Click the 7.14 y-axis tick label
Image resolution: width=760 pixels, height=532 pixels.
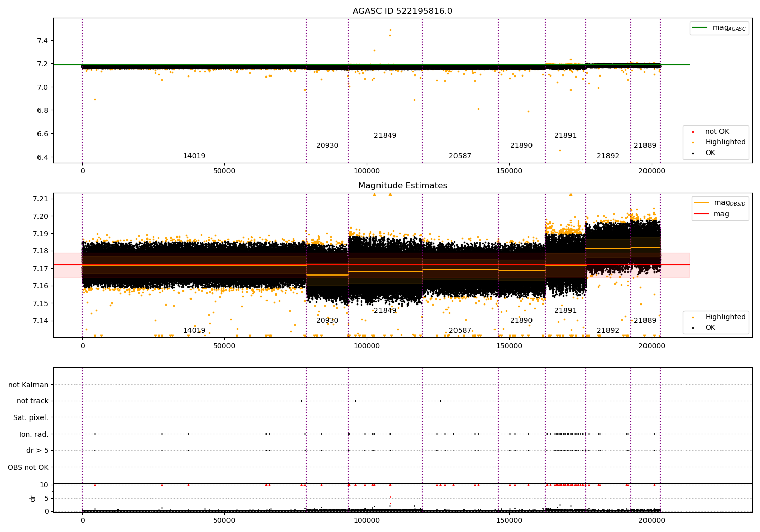(x=40, y=321)
